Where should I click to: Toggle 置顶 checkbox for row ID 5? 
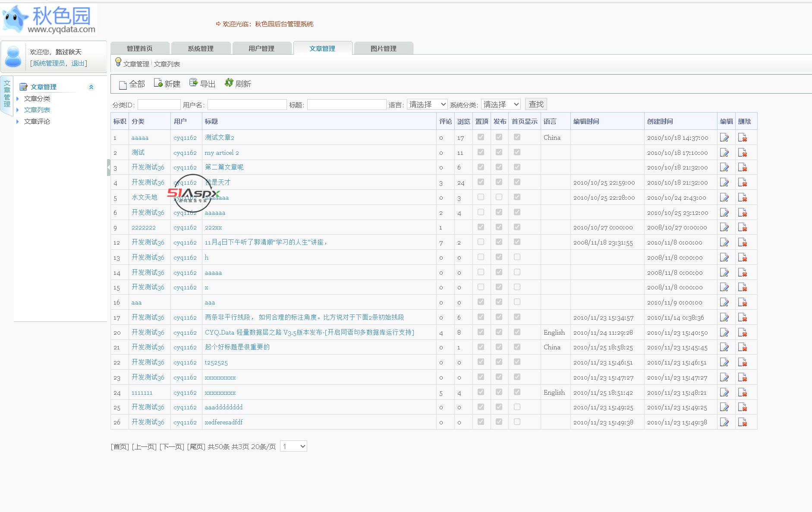[x=481, y=197]
